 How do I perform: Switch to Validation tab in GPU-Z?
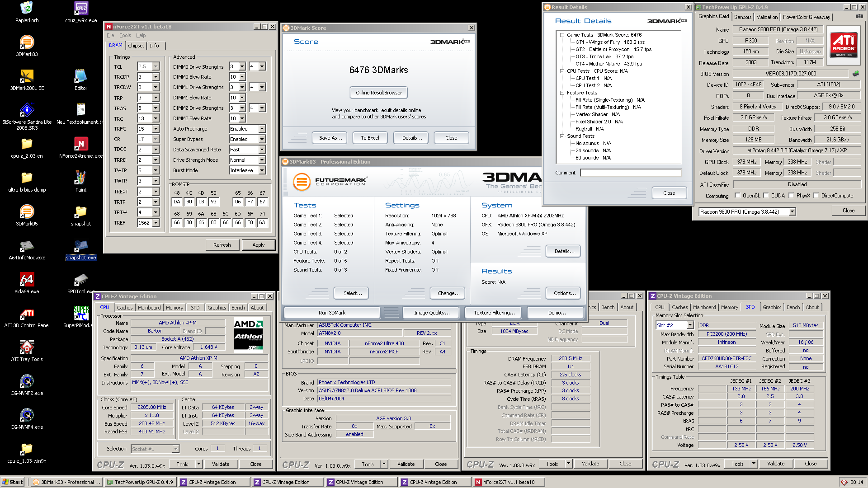point(767,17)
